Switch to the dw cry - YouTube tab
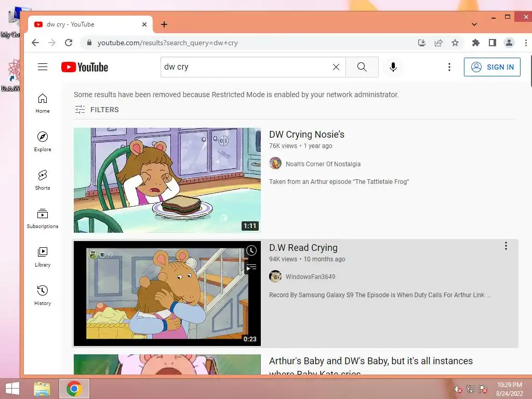The width and height of the screenshot is (532, 399). coord(90,24)
